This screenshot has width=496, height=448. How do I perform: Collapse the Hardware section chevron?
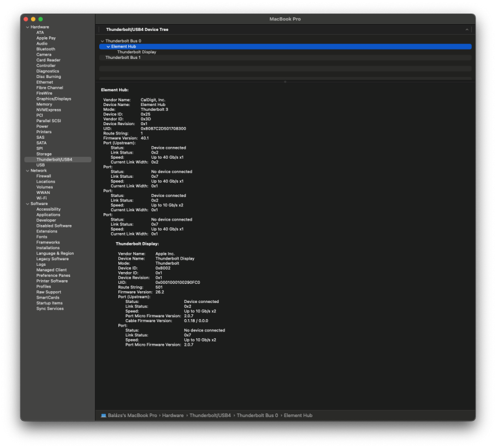point(27,27)
